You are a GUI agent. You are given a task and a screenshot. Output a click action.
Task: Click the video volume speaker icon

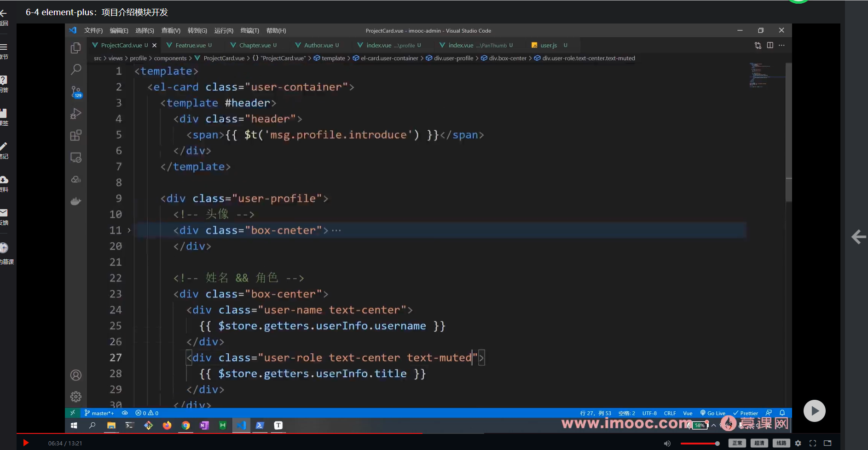667,443
